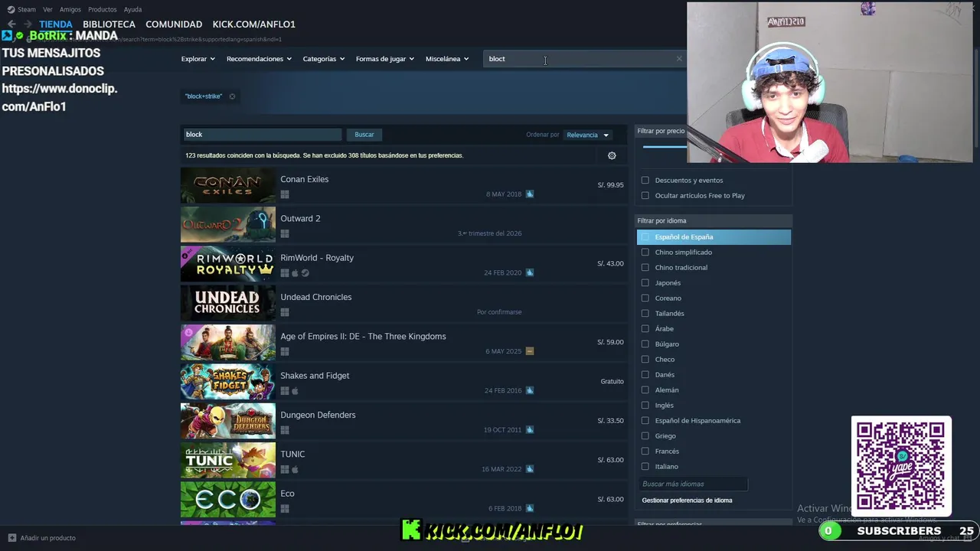Screen dimensions: 980x551
Task: Click Añadir un producto
Action: pyautogui.click(x=47, y=538)
